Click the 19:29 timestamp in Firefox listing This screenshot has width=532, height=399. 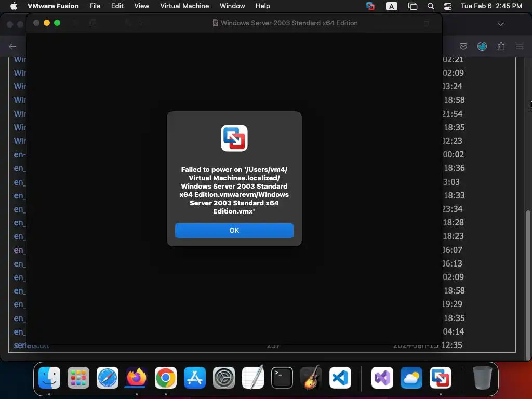pyautogui.click(x=452, y=304)
